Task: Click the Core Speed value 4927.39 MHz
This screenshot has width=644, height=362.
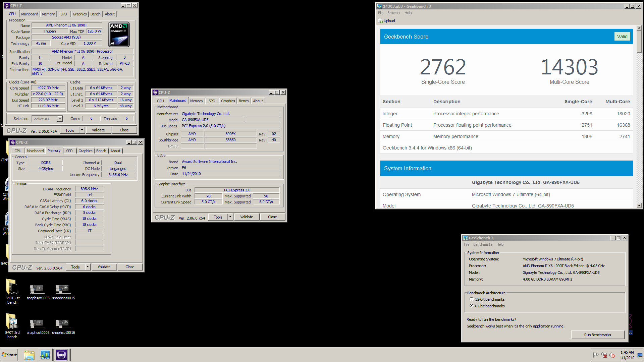Action: click(x=48, y=88)
